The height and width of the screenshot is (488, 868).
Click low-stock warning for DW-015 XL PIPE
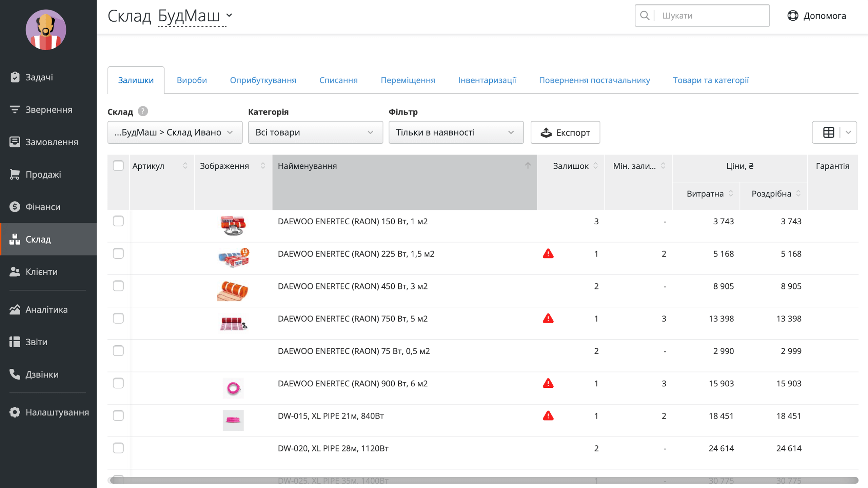548,416
